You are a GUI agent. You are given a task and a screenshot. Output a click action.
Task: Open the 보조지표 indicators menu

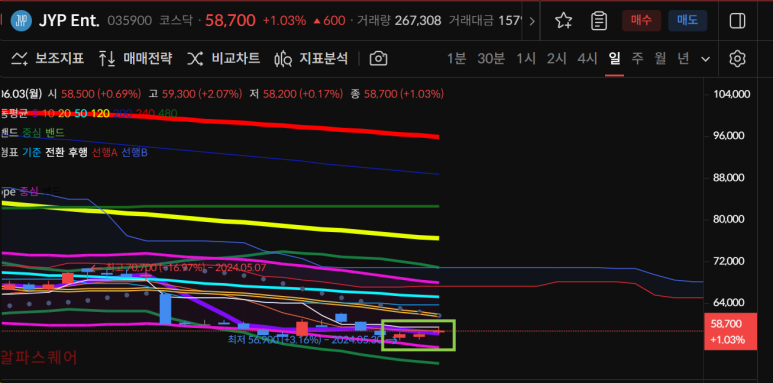pyautogui.click(x=59, y=59)
